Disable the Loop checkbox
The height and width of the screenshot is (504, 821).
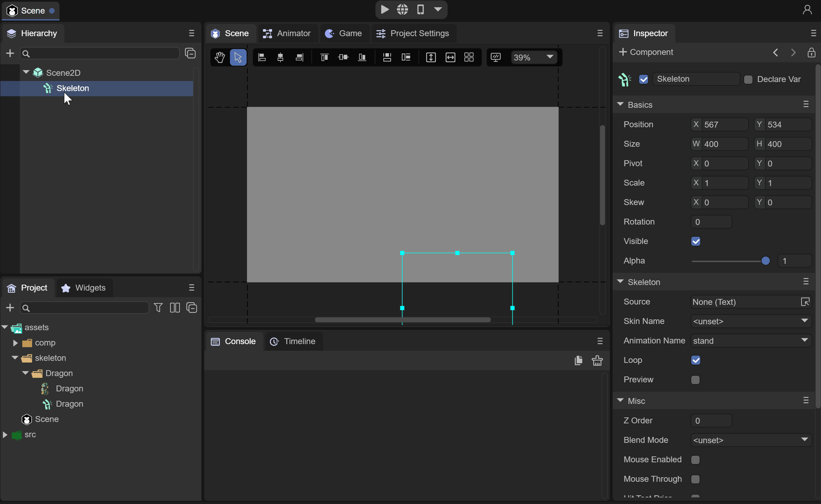click(695, 360)
